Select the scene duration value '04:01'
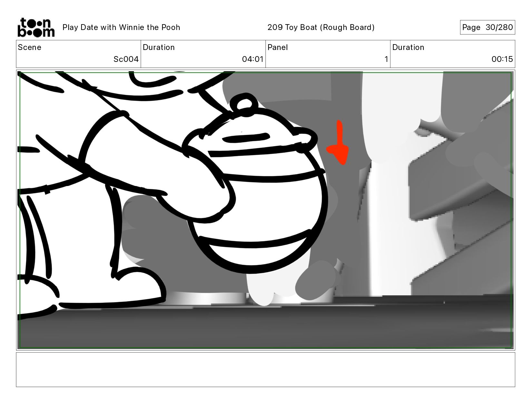 pyautogui.click(x=253, y=59)
